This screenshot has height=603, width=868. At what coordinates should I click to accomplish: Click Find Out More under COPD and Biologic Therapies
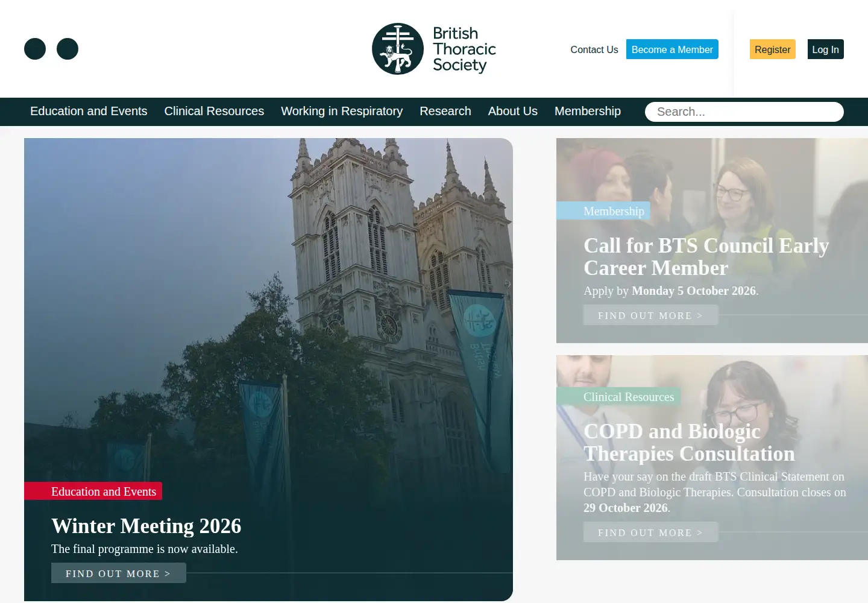[x=651, y=532]
